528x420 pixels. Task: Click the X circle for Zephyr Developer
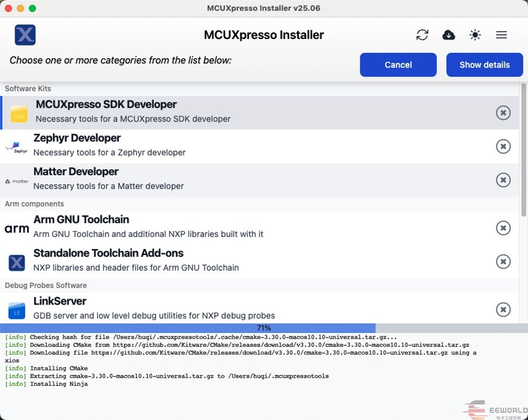pos(503,146)
